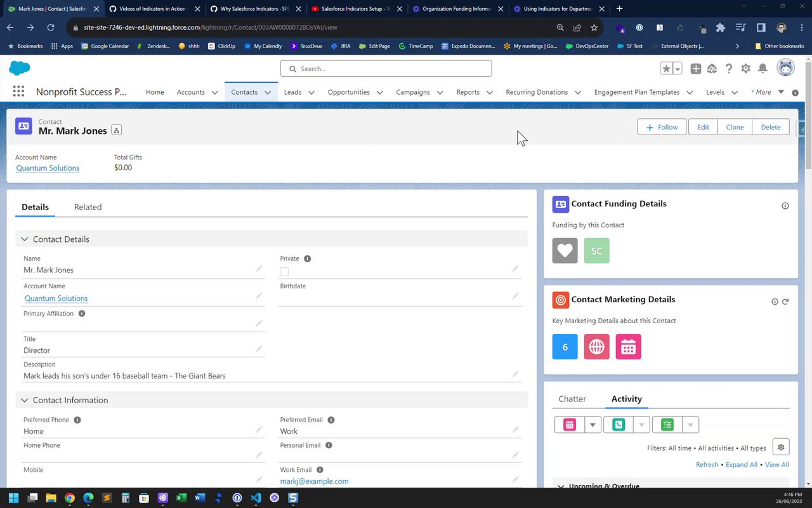Log a Call from Activity panel
Viewport: 812px width, 508px height.
tap(619, 425)
